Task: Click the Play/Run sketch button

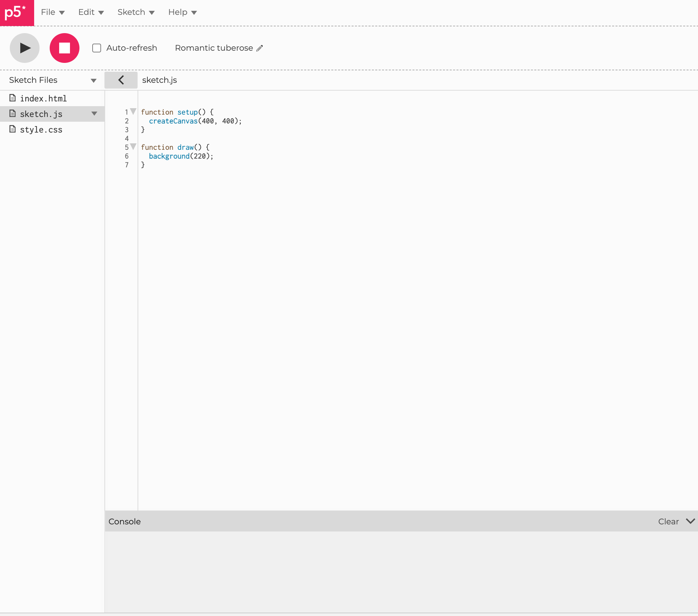Action: (x=24, y=48)
